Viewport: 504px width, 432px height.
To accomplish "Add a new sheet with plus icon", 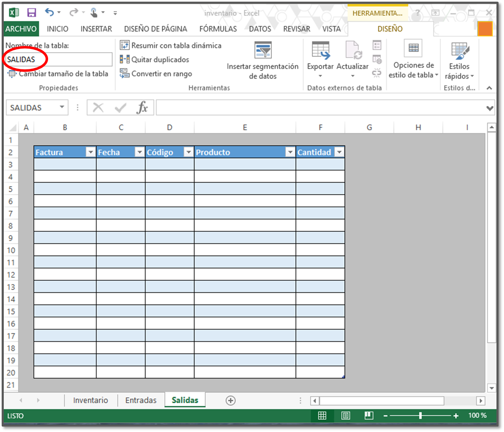I will pyautogui.click(x=230, y=400).
